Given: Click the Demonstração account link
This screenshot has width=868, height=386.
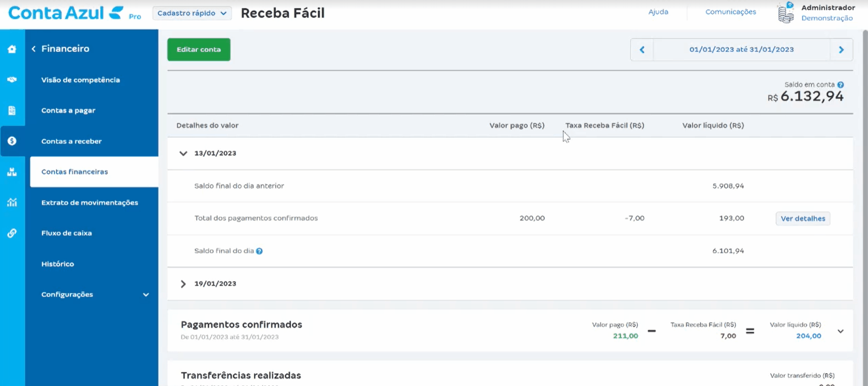Looking at the screenshot, I should click(x=827, y=18).
